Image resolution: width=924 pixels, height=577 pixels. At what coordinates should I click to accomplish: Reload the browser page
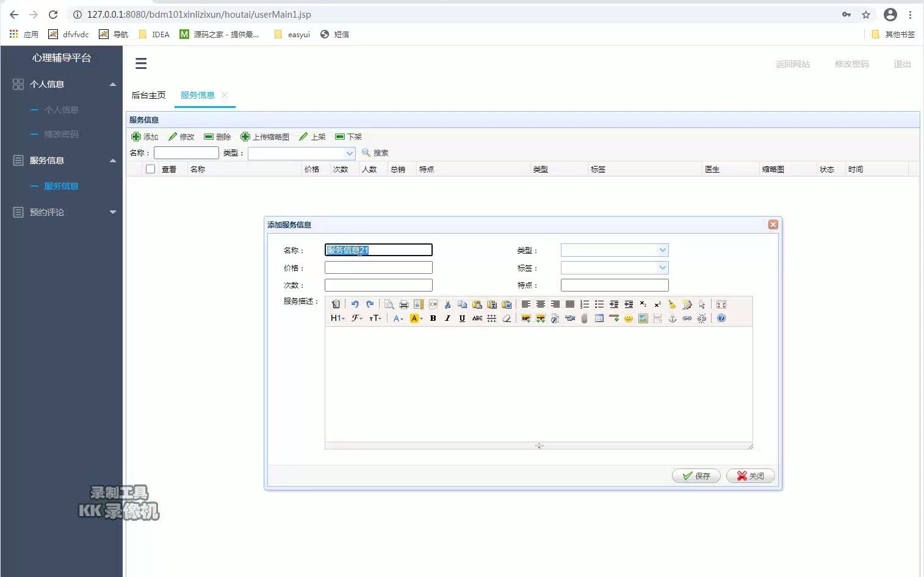click(53, 15)
